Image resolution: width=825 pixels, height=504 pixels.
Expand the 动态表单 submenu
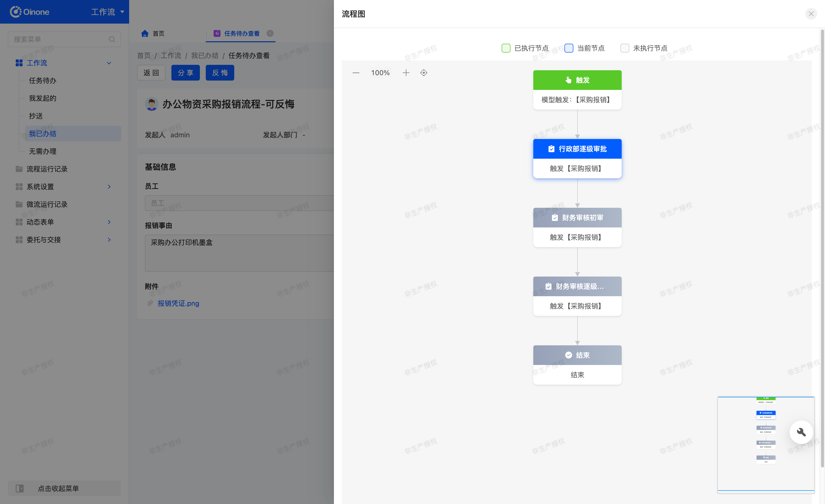(109, 222)
